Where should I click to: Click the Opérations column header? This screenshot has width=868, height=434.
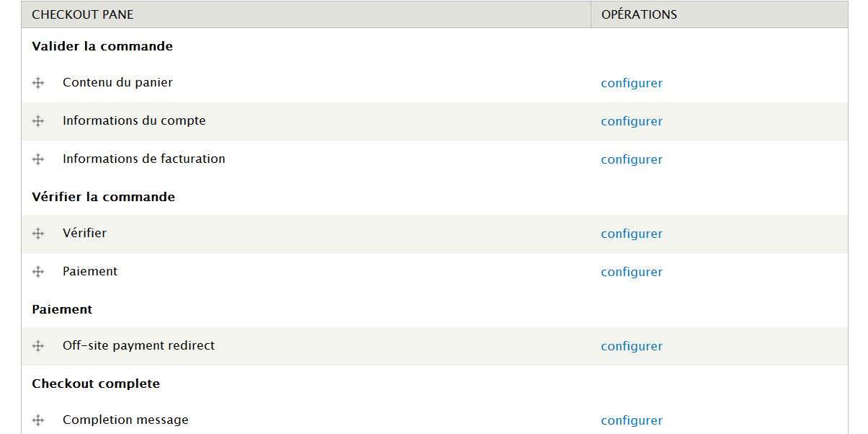pos(639,14)
